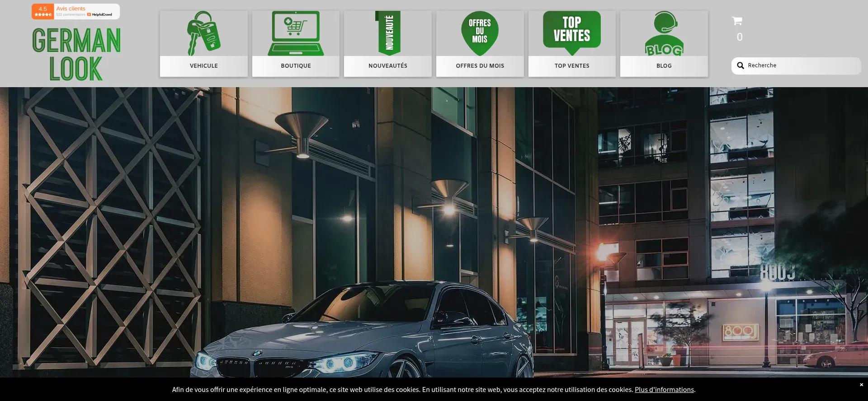Image resolution: width=868 pixels, height=401 pixels.
Task: Focus the Recherche search field
Action: 801,66
